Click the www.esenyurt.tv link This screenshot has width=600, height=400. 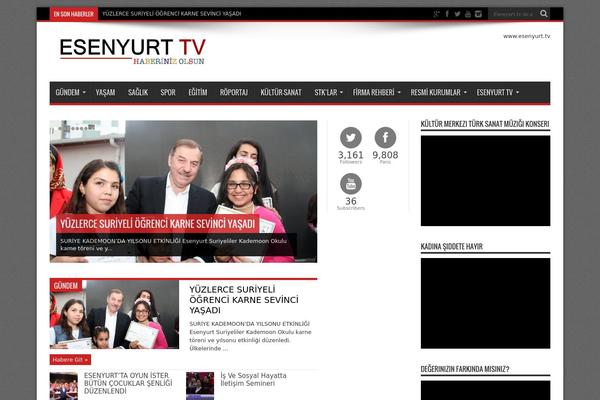(526, 36)
